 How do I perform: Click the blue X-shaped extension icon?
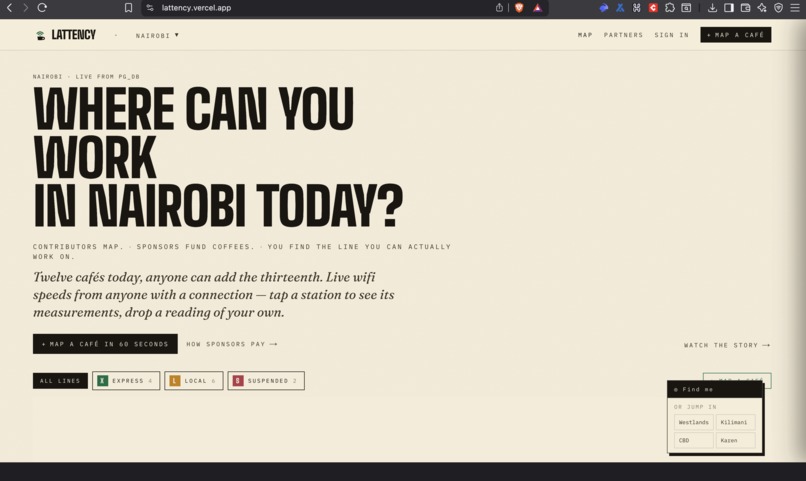[x=620, y=8]
